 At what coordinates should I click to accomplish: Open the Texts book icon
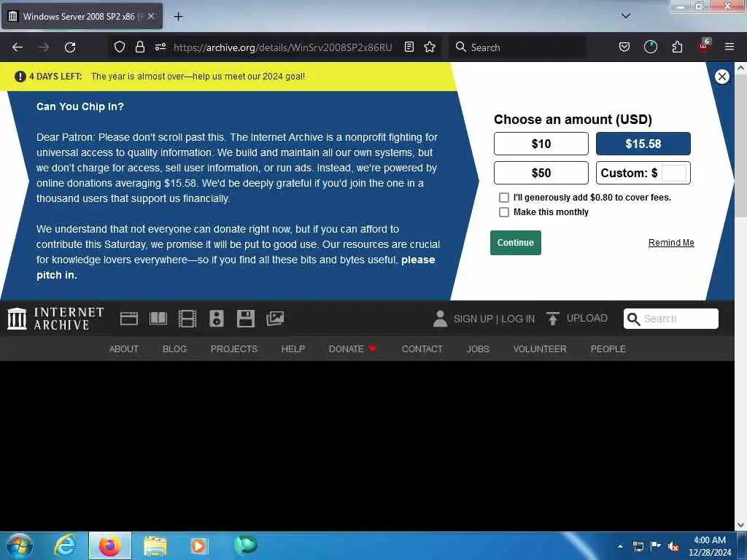pyautogui.click(x=158, y=319)
